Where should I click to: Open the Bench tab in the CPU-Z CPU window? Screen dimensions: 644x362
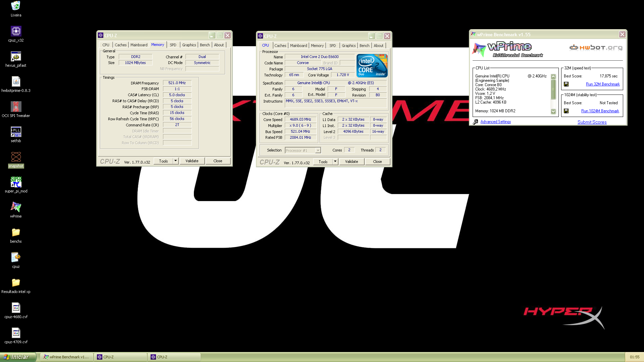click(364, 46)
